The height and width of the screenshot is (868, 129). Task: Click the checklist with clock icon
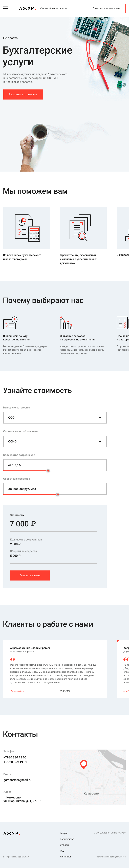point(10,323)
